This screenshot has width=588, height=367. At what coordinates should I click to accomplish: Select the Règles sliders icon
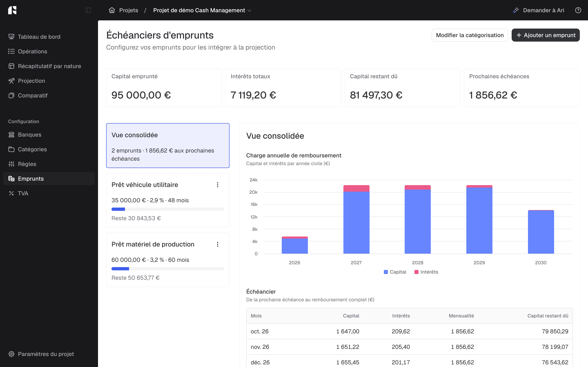click(x=11, y=164)
